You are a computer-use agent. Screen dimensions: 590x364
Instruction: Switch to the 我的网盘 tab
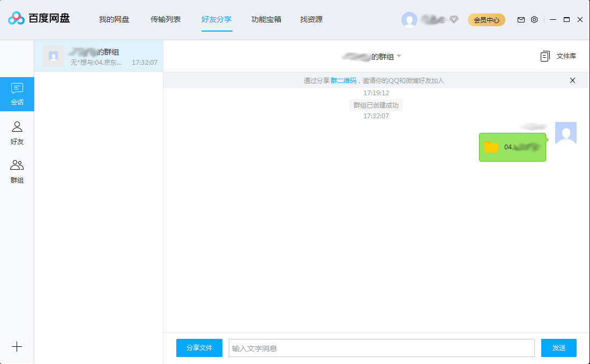pos(114,19)
